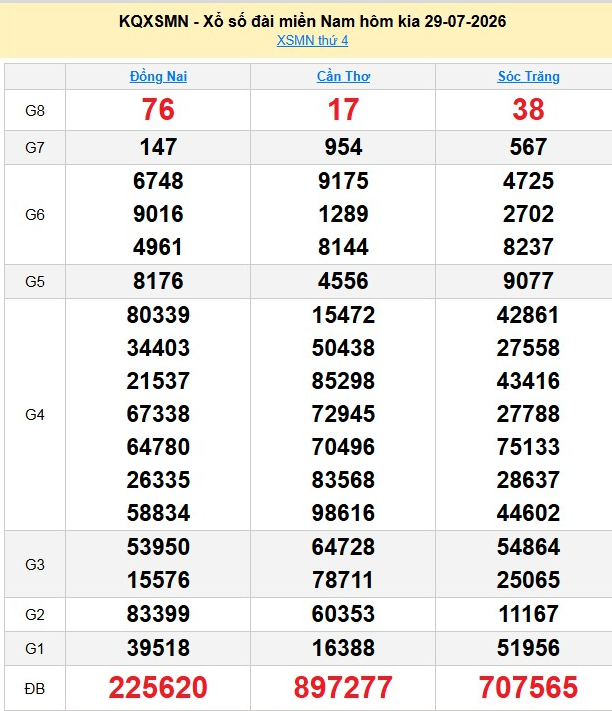Open the Sóc Trăng province link
The height and width of the screenshot is (711, 612).
pyautogui.click(x=529, y=76)
